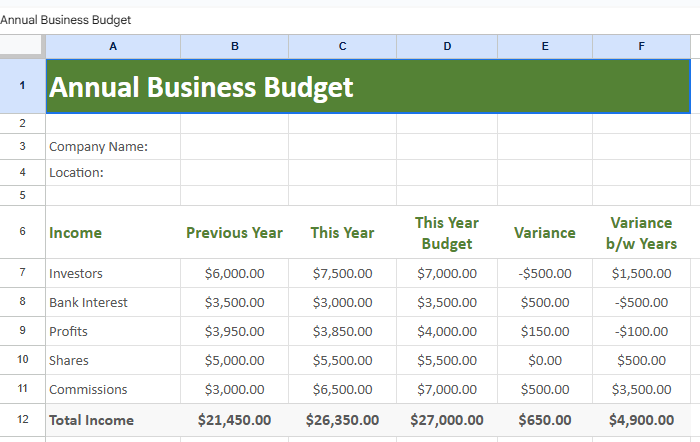The height and width of the screenshot is (442, 700).
Task: Select column C header
Action: point(342,46)
